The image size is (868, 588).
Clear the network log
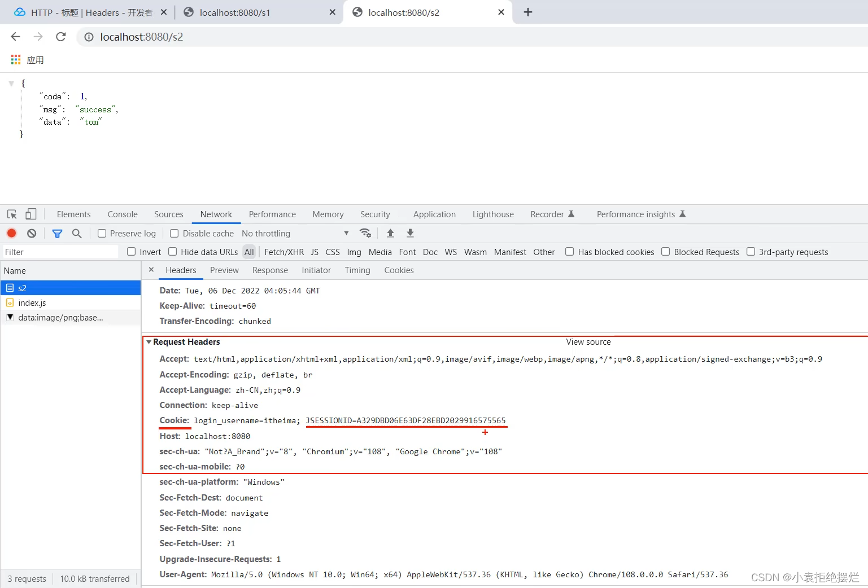[x=32, y=233]
